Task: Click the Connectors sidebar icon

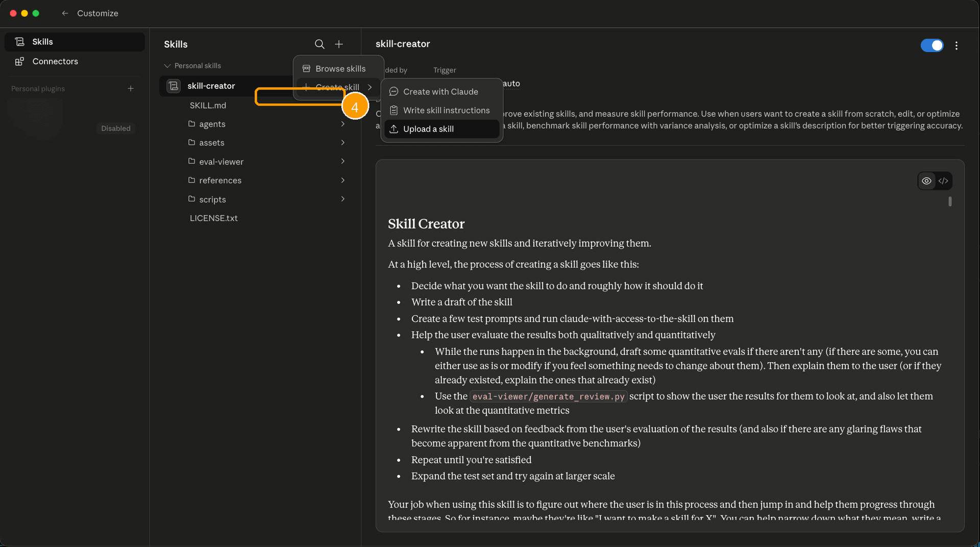Action: pyautogui.click(x=19, y=61)
